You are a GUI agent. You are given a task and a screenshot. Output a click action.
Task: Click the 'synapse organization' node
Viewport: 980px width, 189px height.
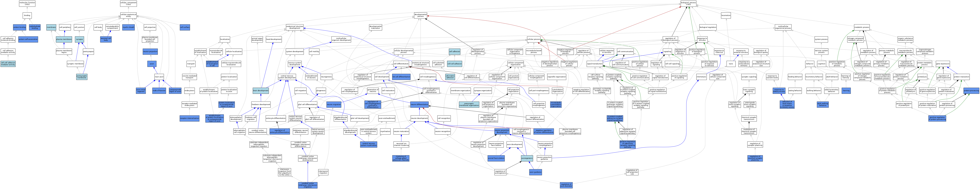pyautogui.click(x=483, y=90)
